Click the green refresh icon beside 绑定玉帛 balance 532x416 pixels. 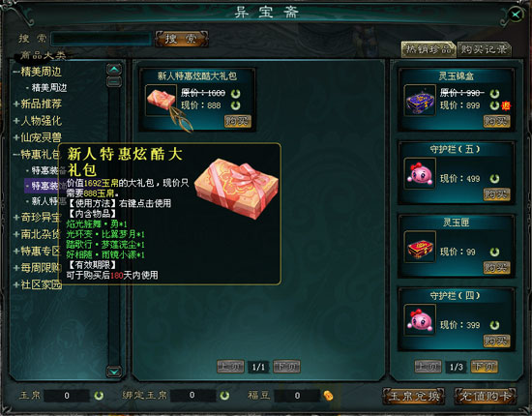(x=224, y=396)
